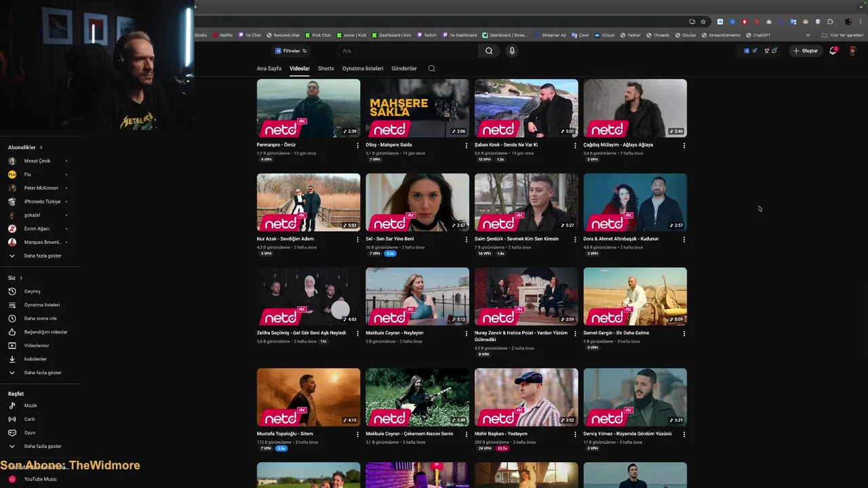Click the Oluştur create button
This screenshot has height=488, width=868.
806,51
